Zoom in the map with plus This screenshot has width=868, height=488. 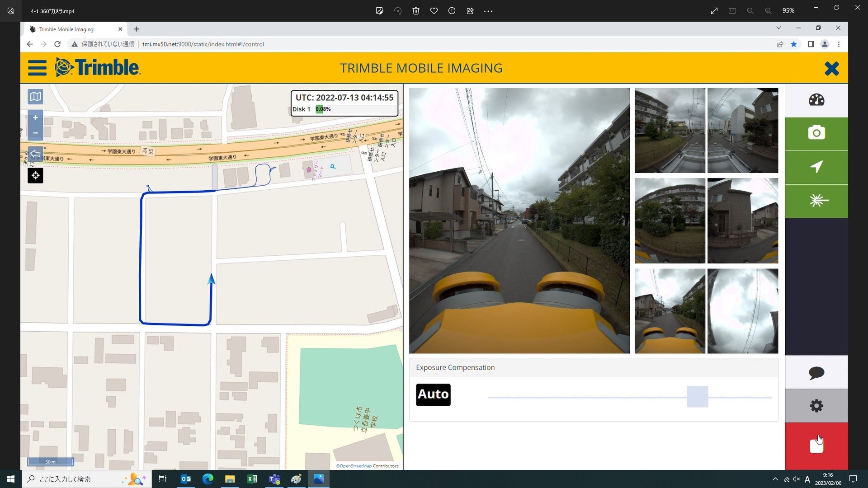click(35, 117)
